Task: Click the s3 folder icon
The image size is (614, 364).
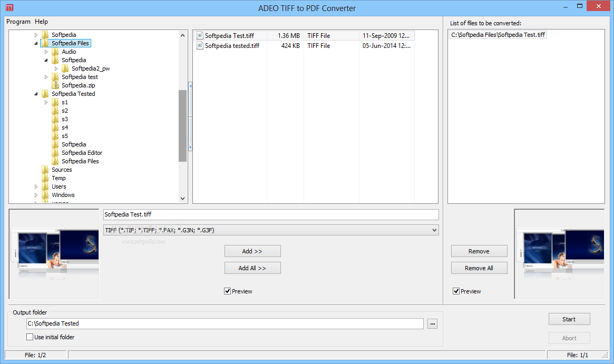Action: point(55,119)
